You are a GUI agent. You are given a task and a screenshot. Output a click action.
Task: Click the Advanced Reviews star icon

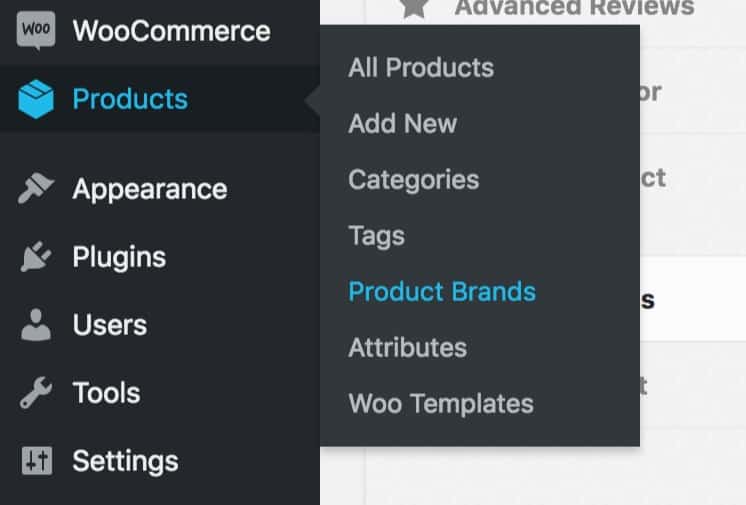point(414,7)
